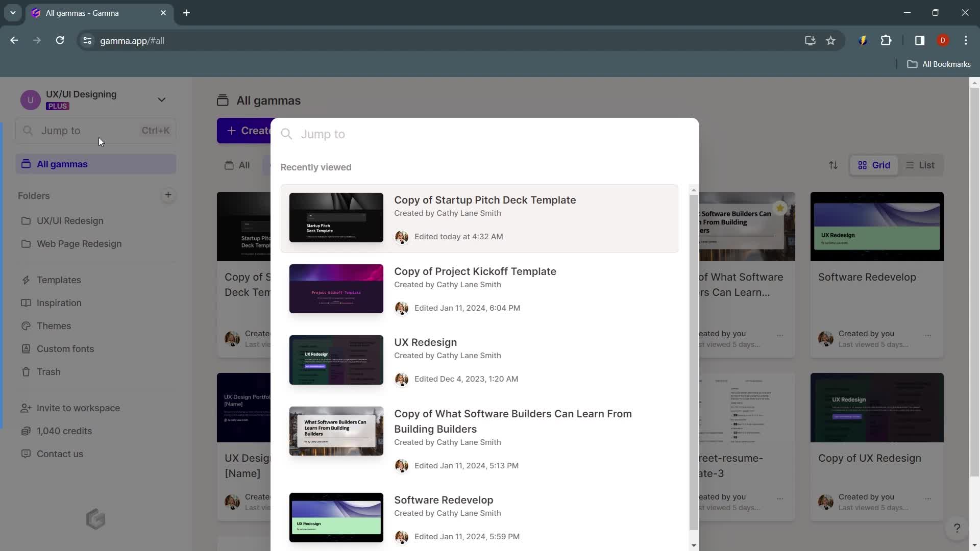Viewport: 980px width, 551px height.
Task: Open the help question mark button
Action: (x=957, y=529)
